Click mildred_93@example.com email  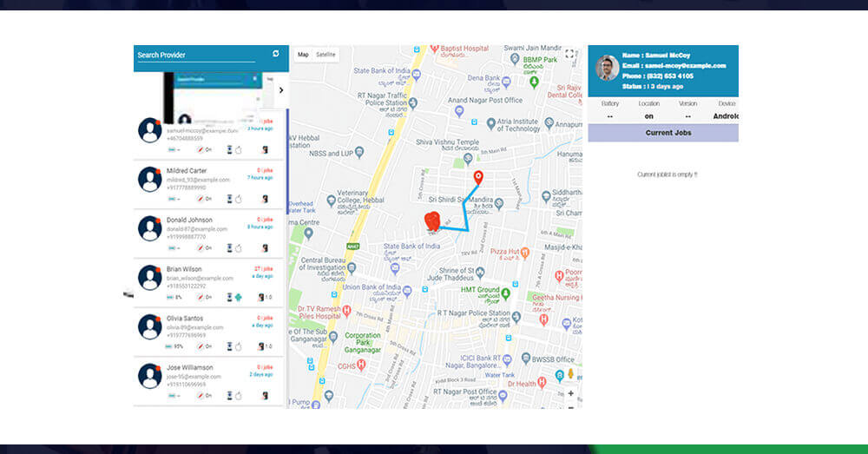pyautogui.click(x=198, y=180)
